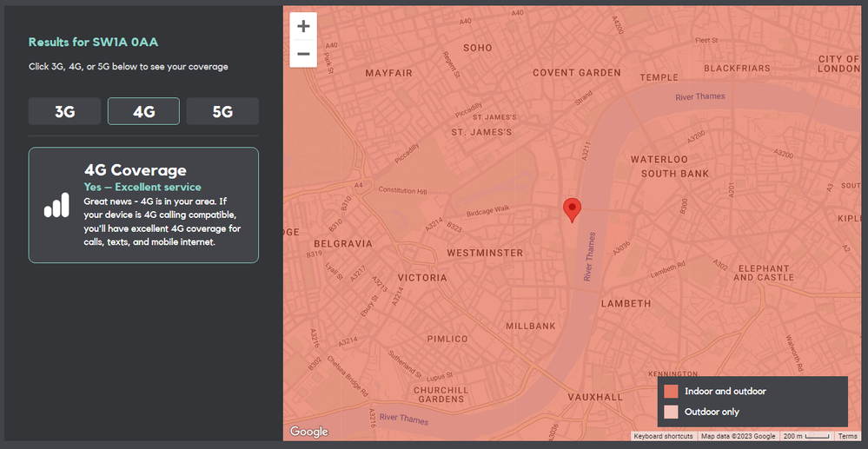Click the Vauxhall label on the map
This screenshot has height=449, width=868.
pyautogui.click(x=595, y=397)
